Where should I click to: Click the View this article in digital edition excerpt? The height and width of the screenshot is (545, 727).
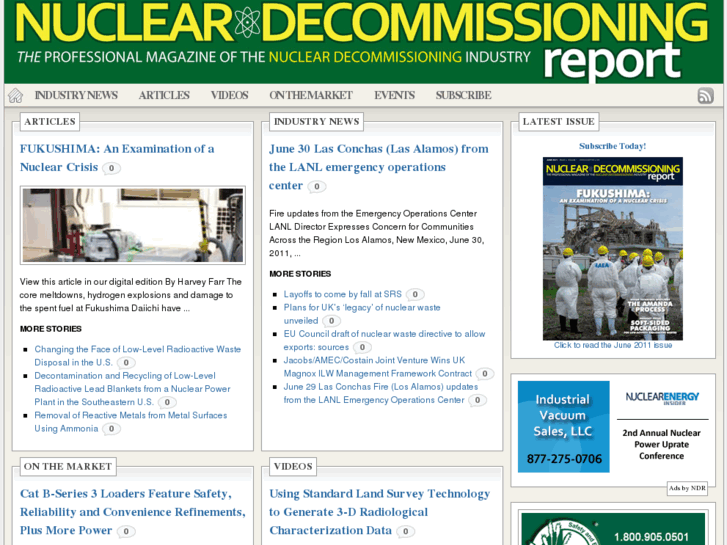pos(131,295)
